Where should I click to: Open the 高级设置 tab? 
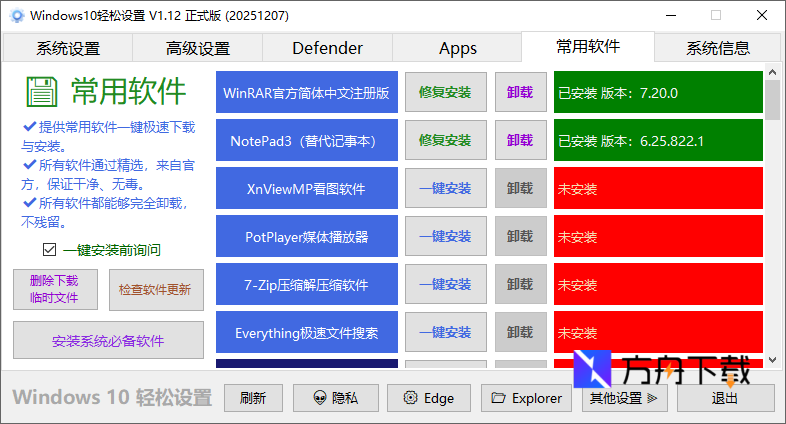coord(198,48)
